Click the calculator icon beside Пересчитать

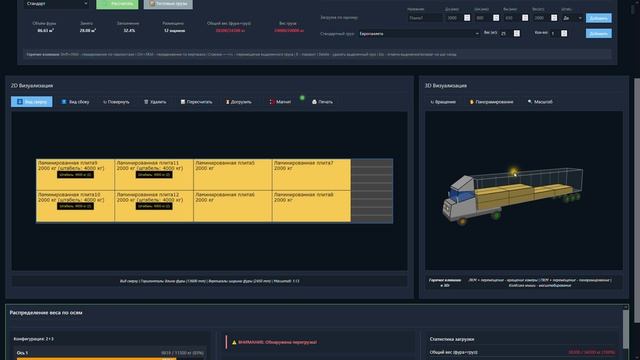point(183,102)
